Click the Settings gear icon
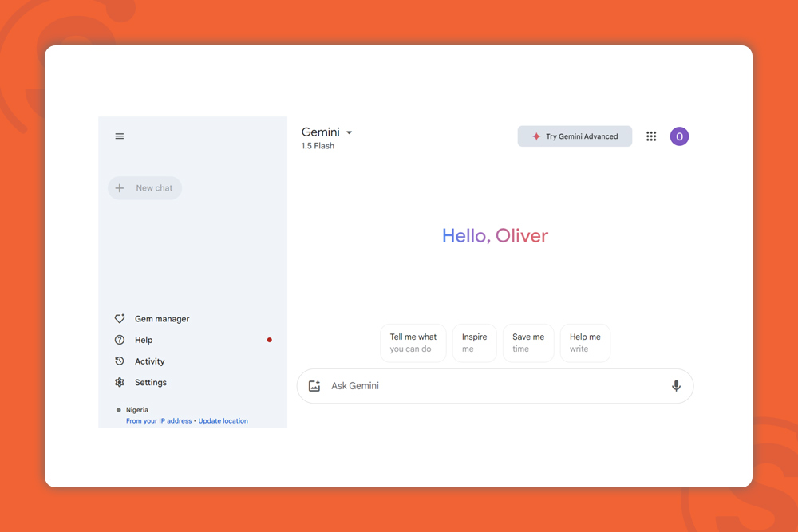The height and width of the screenshot is (532, 798). point(120,383)
